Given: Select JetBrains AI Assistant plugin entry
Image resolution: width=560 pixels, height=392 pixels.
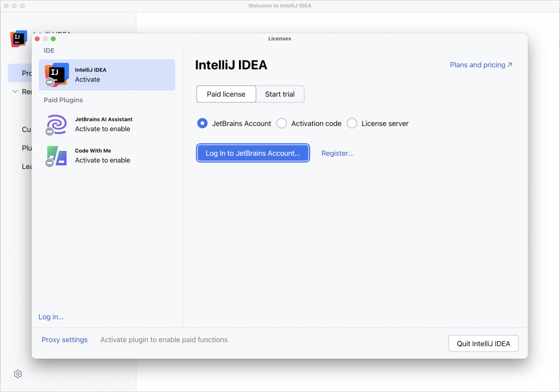Looking at the screenshot, I should pos(103,124).
